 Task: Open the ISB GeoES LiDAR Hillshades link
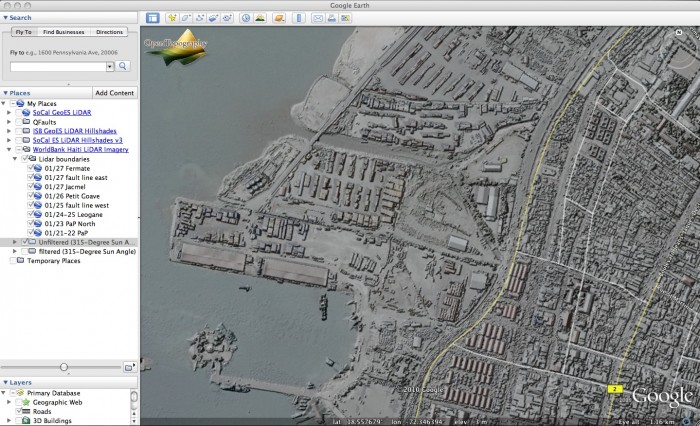(x=75, y=131)
